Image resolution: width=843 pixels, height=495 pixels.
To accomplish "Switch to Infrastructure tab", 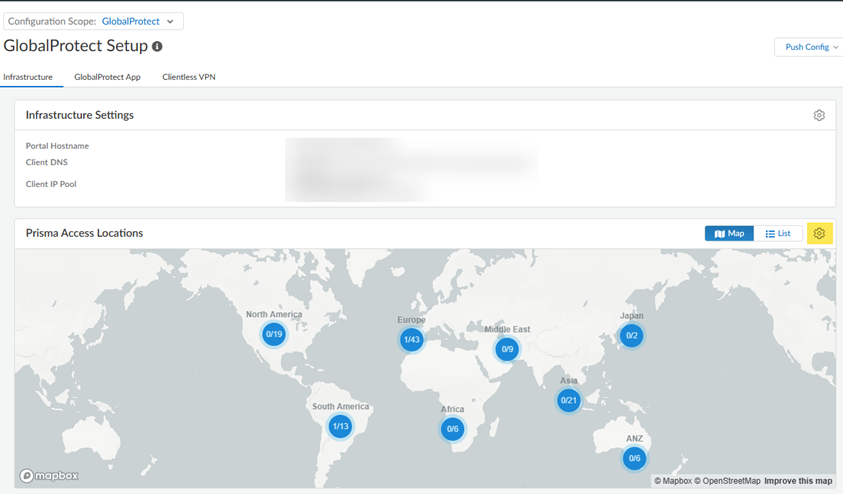I will point(28,77).
